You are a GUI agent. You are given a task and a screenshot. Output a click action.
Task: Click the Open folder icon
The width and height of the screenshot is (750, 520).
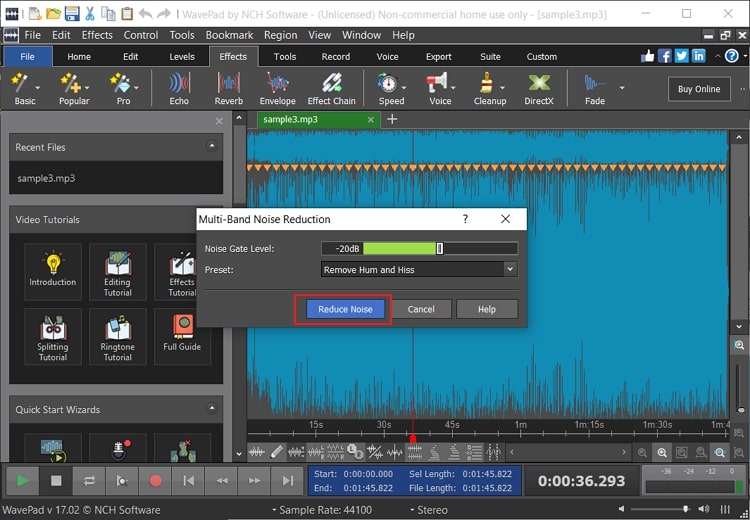53,13
